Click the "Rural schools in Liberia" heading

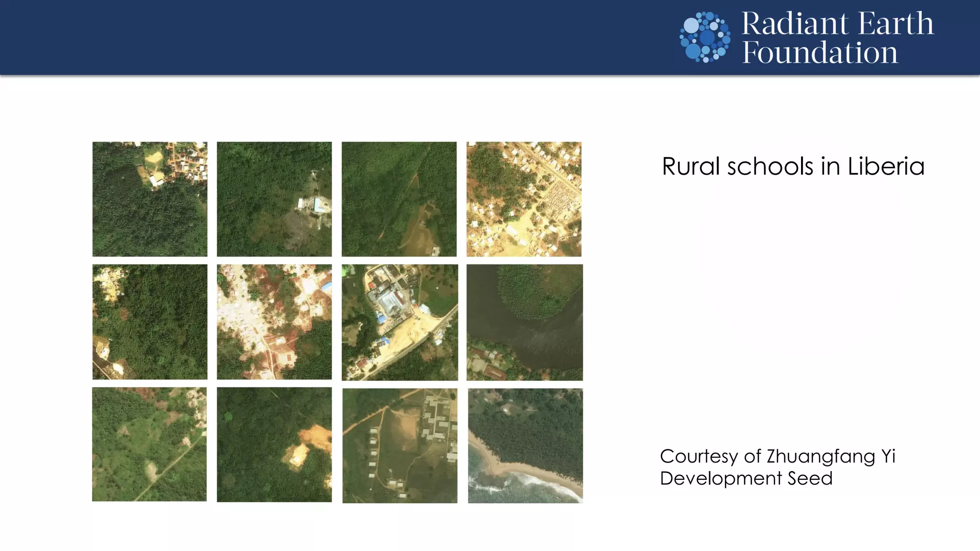[x=793, y=166]
